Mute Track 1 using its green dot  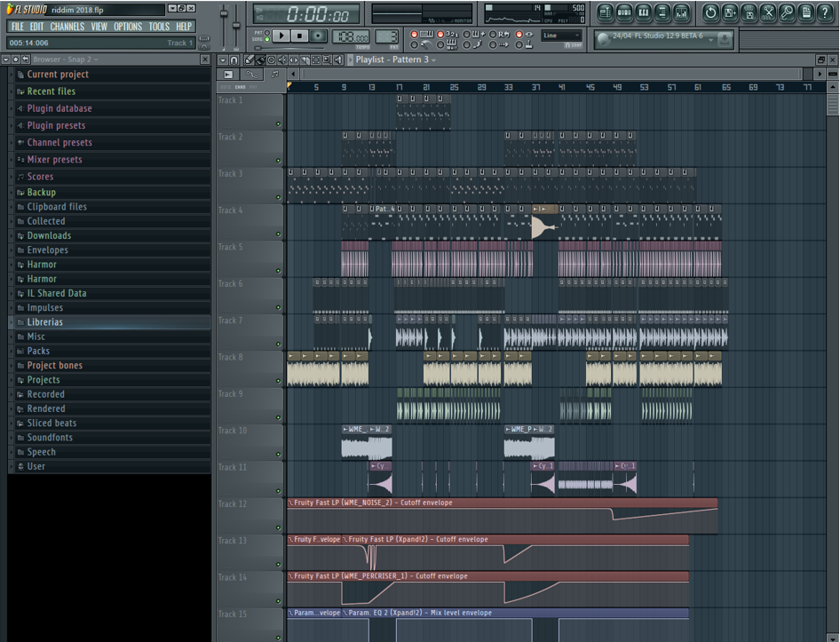coord(278,123)
